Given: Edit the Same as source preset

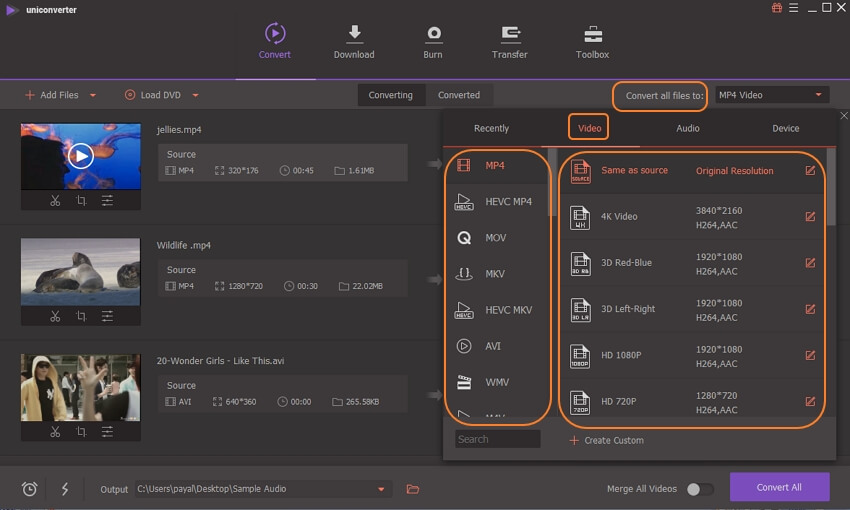Looking at the screenshot, I should coord(810,171).
